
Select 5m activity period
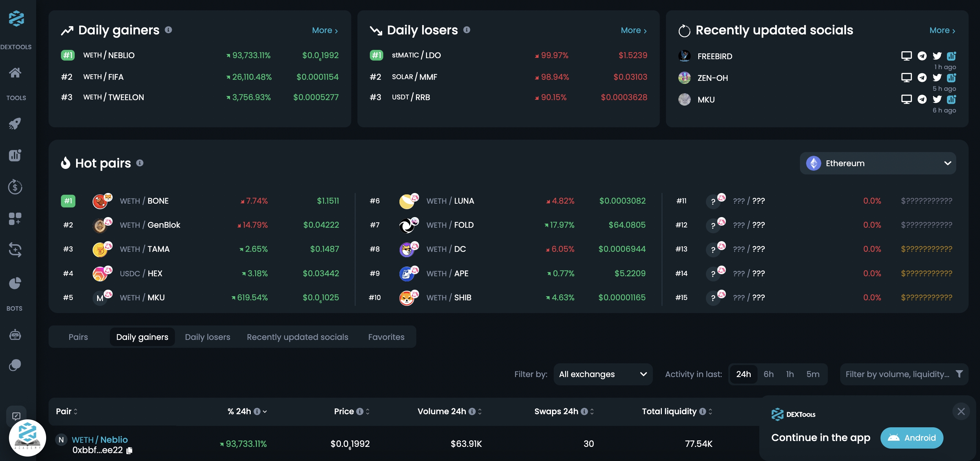813,374
